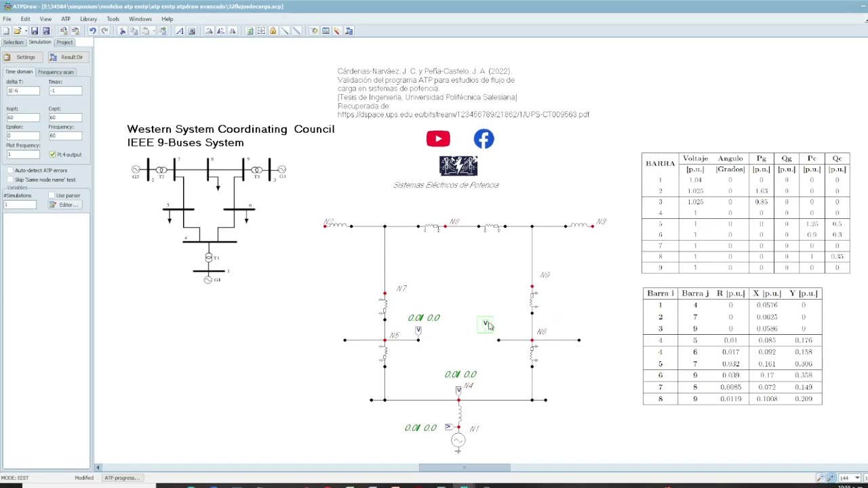Viewport: 868px width, 488px height.
Task: Click the Tmax input field
Action: click(64, 90)
